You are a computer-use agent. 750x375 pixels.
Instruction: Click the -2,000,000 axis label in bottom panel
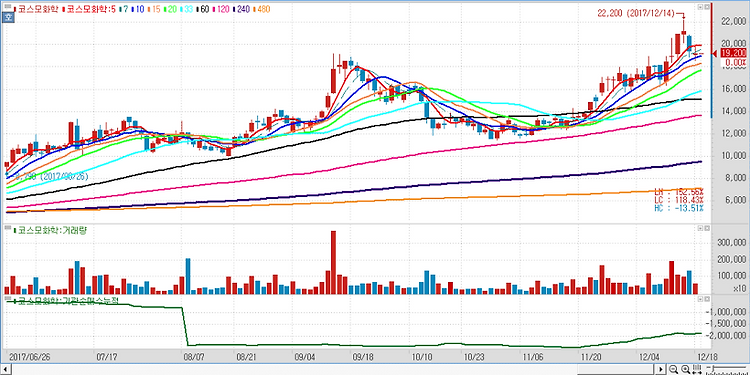click(x=727, y=335)
